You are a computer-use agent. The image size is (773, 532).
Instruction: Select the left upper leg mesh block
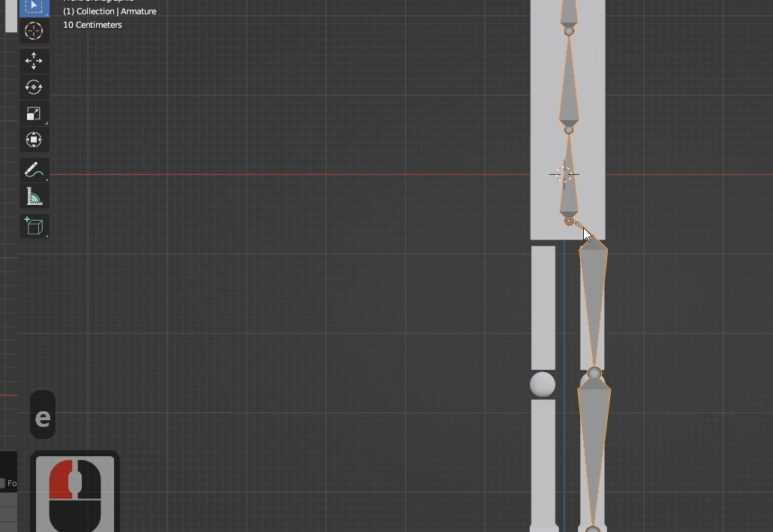[543, 308]
